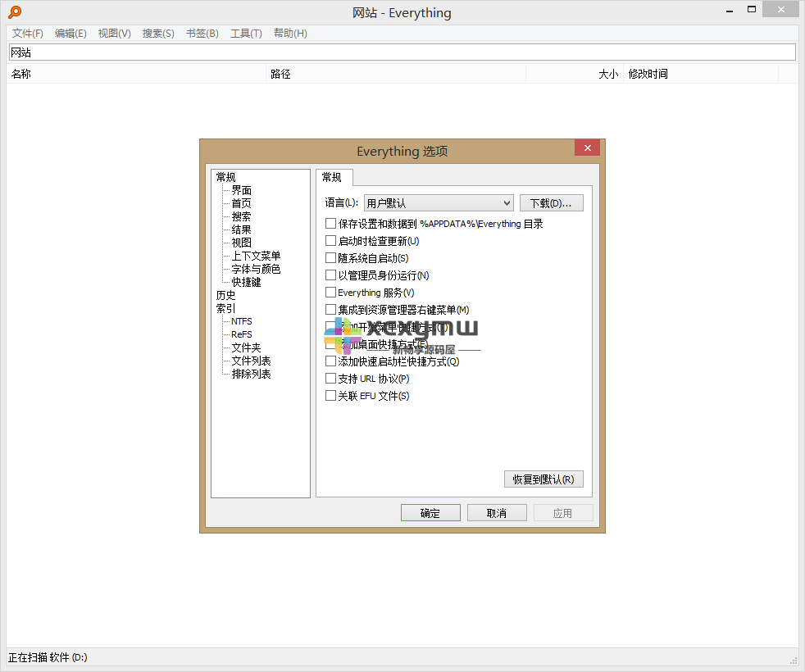
Task: Open the 语言 dropdown showing 用户默认
Action: [439, 202]
